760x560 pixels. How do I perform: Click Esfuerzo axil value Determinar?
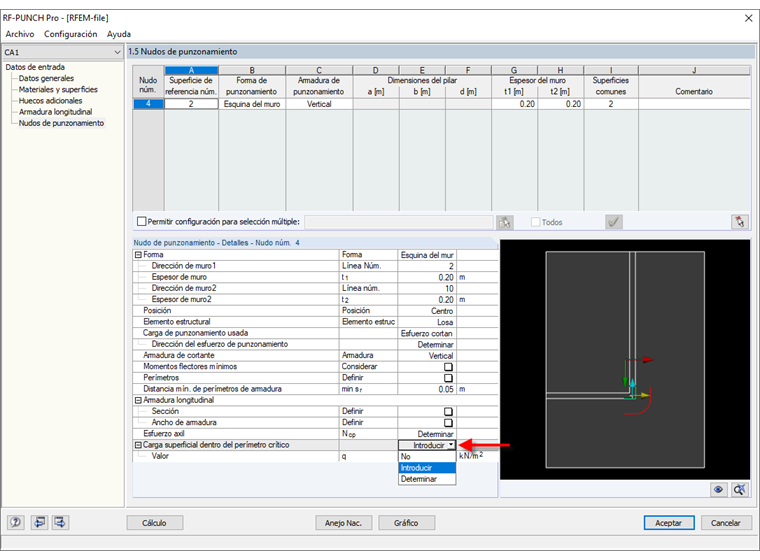point(427,434)
